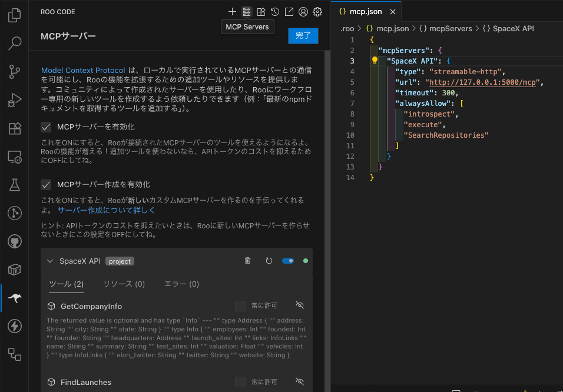Toggle the MCPサーバーを有効化 checkbox

45,127
